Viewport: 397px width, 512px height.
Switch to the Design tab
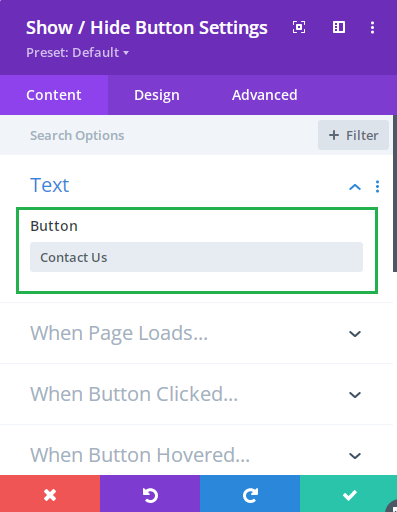point(157,95)
